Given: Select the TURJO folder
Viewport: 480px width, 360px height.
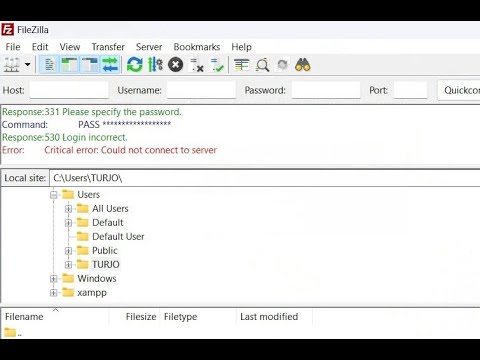Looking at the screenshot, I should pos(106,265).
